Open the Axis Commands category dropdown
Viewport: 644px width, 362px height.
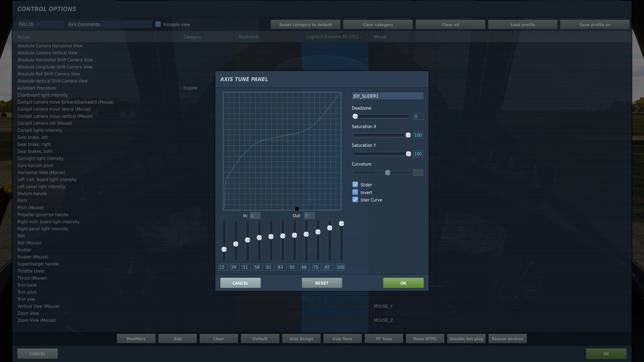109,24
